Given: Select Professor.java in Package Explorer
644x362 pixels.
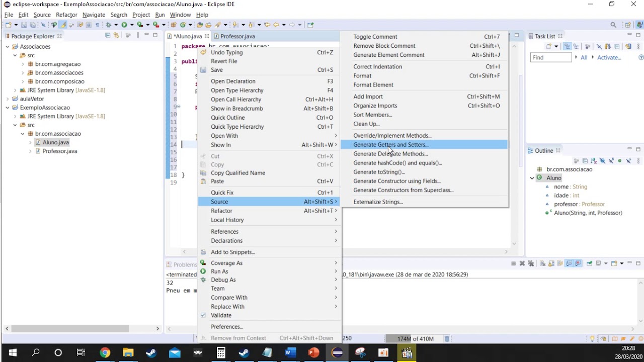Looking at the screenshot, I should pos(59,151).
